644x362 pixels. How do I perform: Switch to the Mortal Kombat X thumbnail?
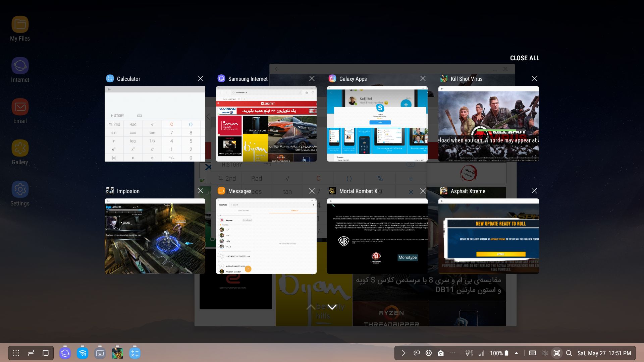[377, 236]
